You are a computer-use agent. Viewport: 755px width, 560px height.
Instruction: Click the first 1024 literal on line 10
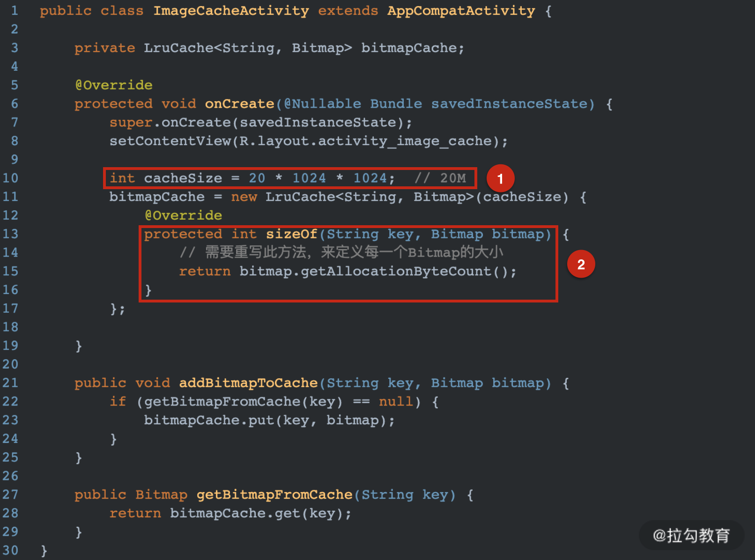pos(309,178)
